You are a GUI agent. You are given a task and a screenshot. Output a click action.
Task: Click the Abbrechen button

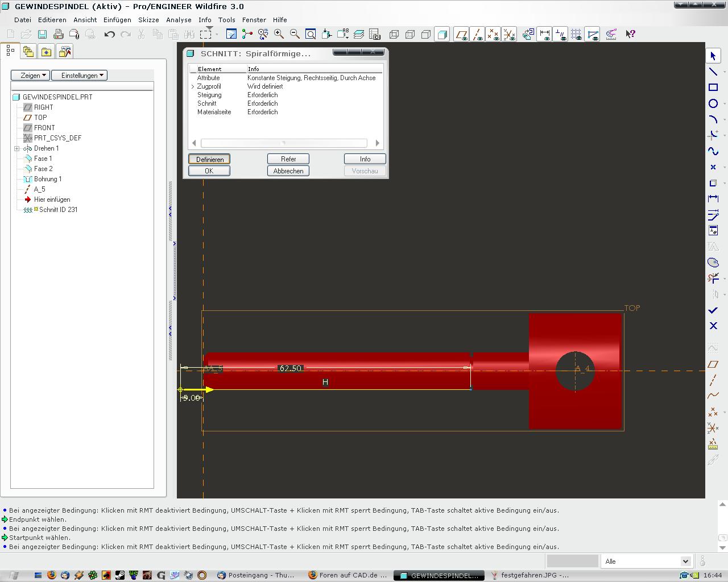pos(288,171)
